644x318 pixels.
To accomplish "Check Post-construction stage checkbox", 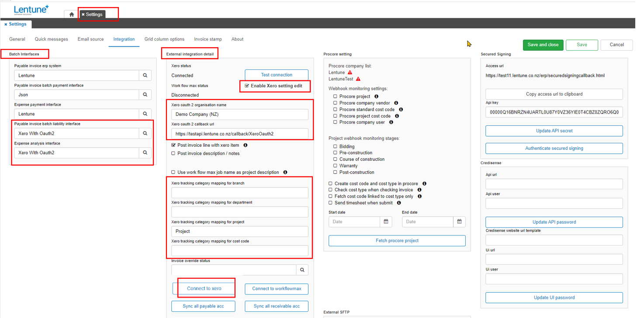I will (335, 173).
